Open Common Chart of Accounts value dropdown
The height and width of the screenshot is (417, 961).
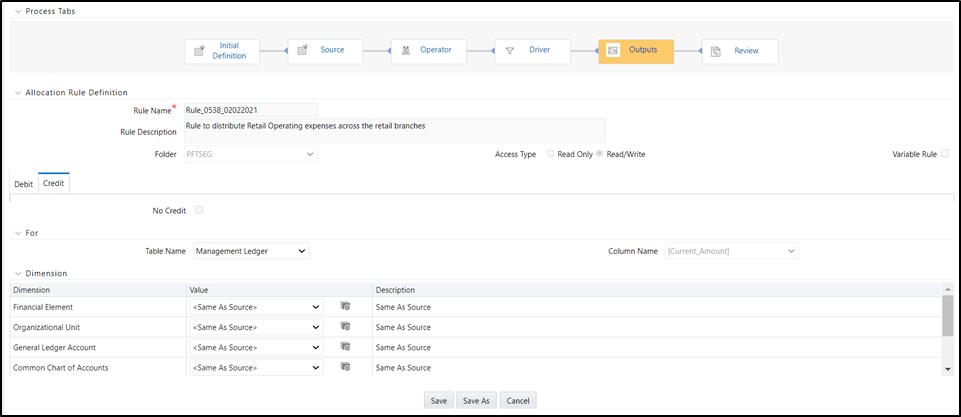(257, 367)
